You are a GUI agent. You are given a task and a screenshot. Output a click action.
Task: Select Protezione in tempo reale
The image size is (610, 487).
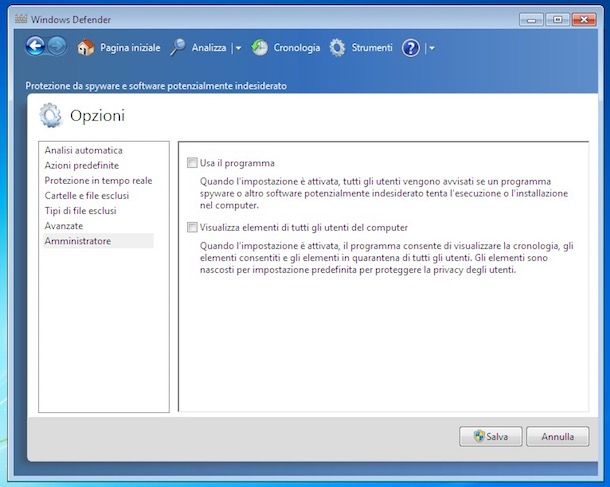point(98,180)
